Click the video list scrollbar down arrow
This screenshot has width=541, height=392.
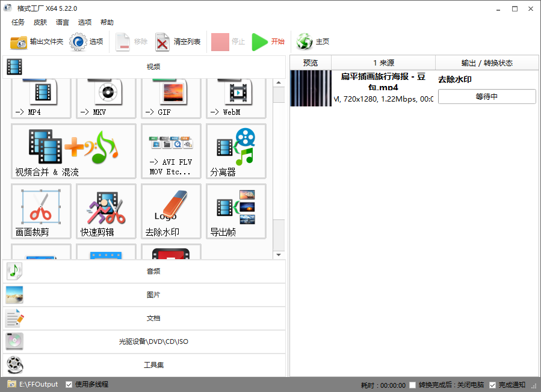tap(279, 255)
